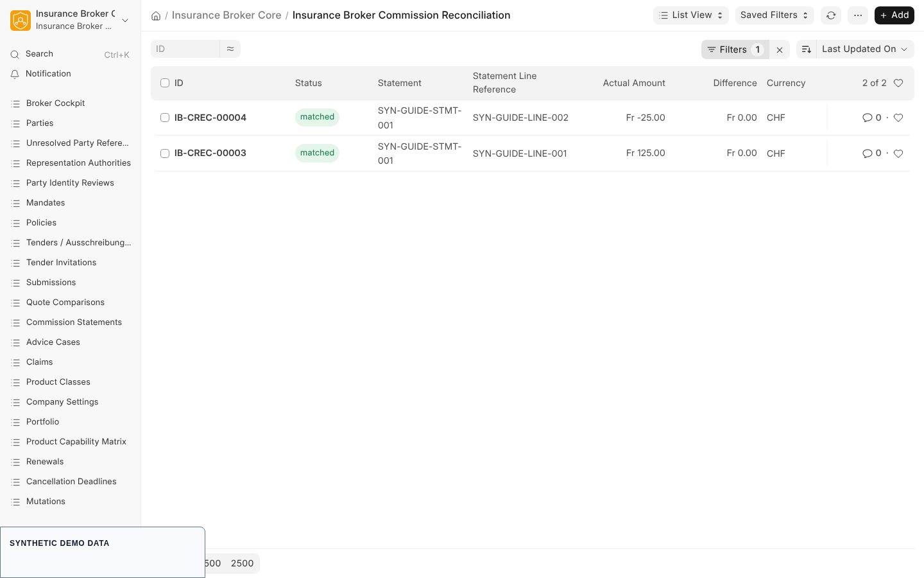Click the home icon in breadcrumb
924x578 pixels.
coord(156,15)
